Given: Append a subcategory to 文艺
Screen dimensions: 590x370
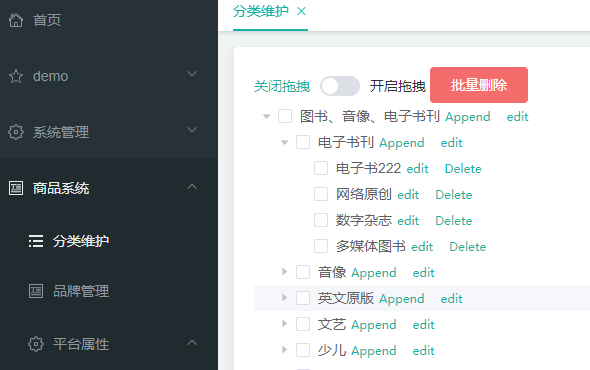Looking at the screenshot, I should click(x=374, y=325).
